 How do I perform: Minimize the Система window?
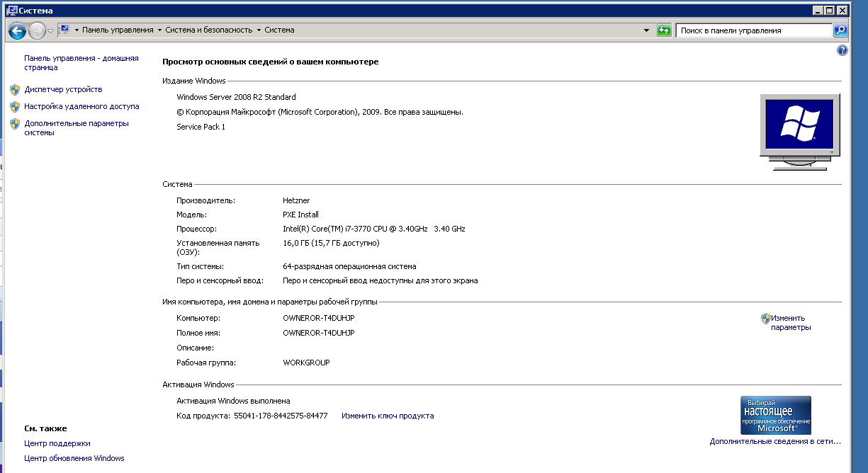click(818, 10)
